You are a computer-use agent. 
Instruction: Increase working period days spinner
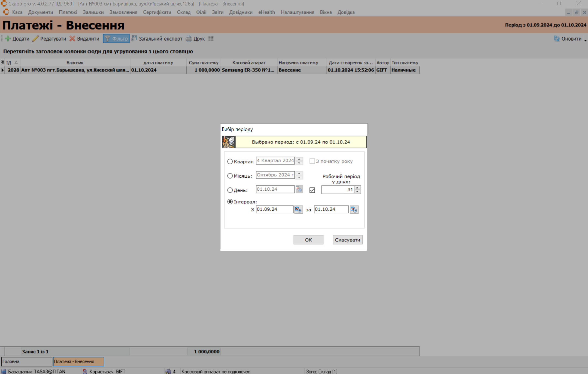(357, 188)
